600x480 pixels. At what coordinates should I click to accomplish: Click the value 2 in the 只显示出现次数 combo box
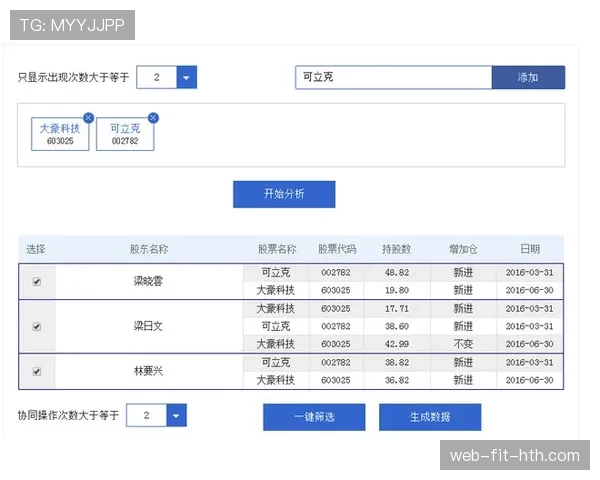157,77
